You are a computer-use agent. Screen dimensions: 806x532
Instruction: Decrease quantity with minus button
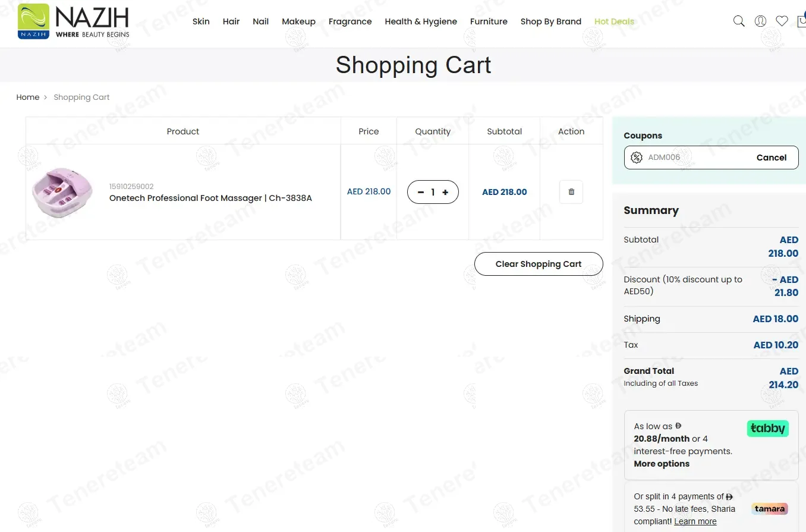(421, 192)
